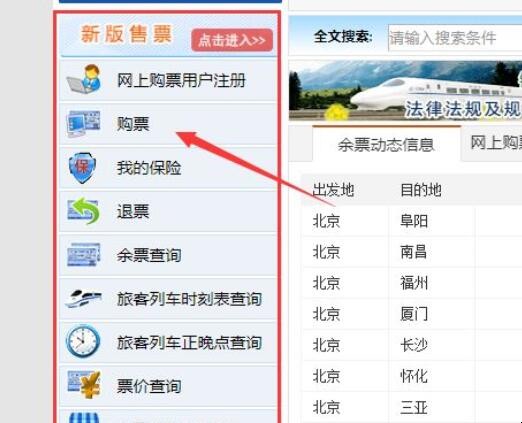
Task: Switch to 余票动态信息 tab
Action: click(386, 144)
